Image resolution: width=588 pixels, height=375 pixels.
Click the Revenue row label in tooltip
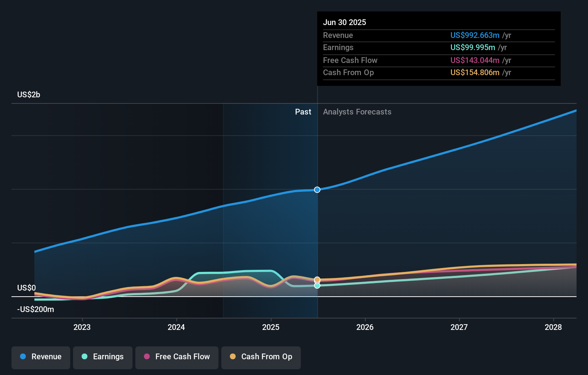click(338, 35)
